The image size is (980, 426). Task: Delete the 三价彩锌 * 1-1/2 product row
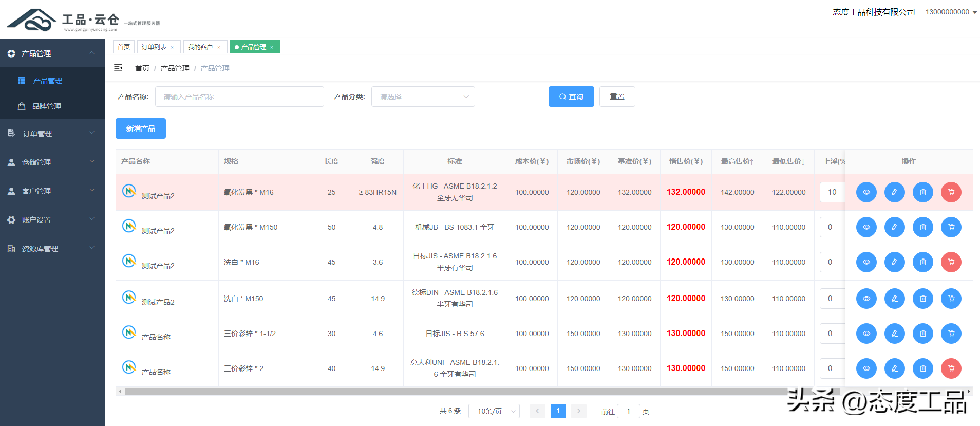pyautogui.click(x=922, y=334)
